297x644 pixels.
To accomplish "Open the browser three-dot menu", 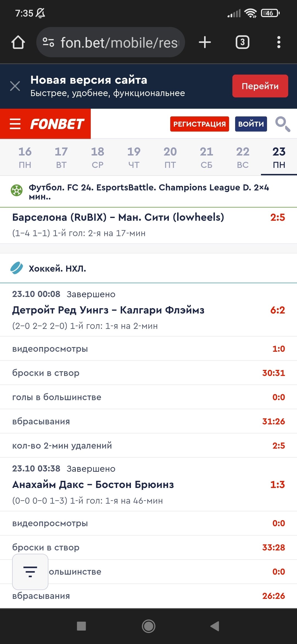I will 279,42.
